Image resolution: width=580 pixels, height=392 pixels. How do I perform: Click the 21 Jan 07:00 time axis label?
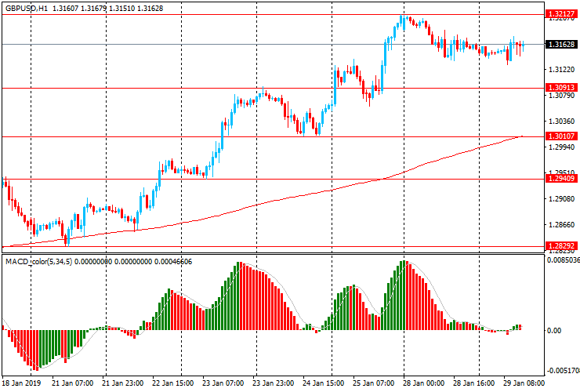(x=72, y=383)
